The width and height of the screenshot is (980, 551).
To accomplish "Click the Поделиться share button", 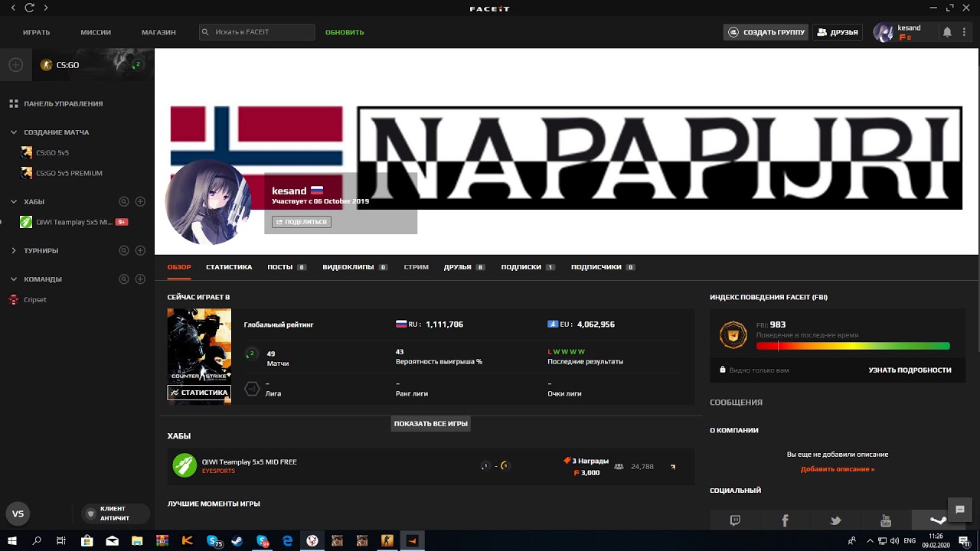I will tap(301, 222).
